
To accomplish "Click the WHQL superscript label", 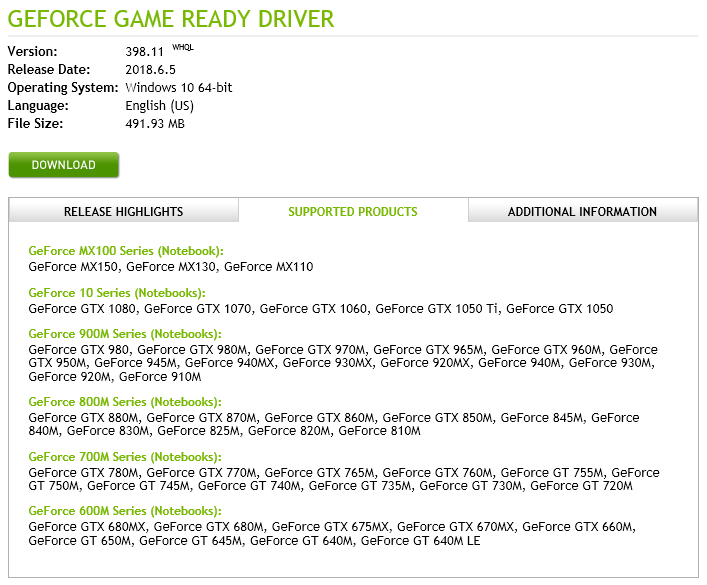I will tap(183, 47).
